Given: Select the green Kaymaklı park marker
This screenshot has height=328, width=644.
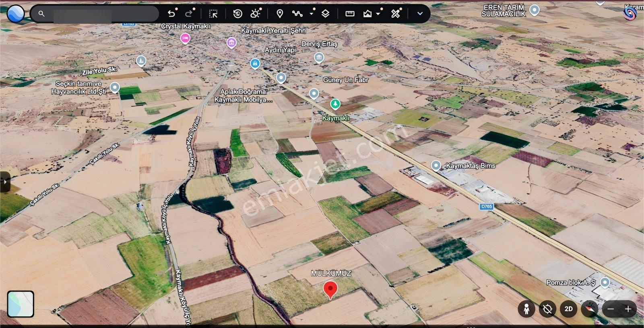Looking at the screenshot, I should coord(335,104).
